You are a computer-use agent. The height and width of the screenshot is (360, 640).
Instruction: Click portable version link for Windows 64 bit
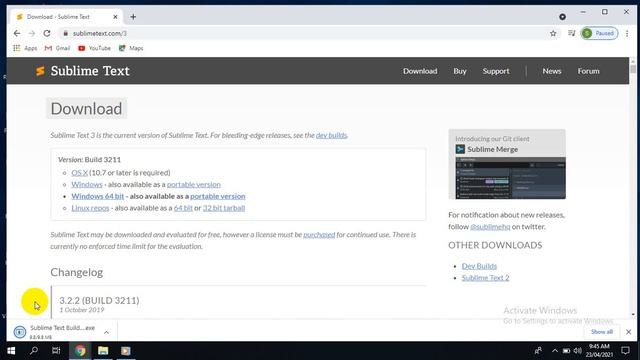pyautogui.click(x=218, y=196)
